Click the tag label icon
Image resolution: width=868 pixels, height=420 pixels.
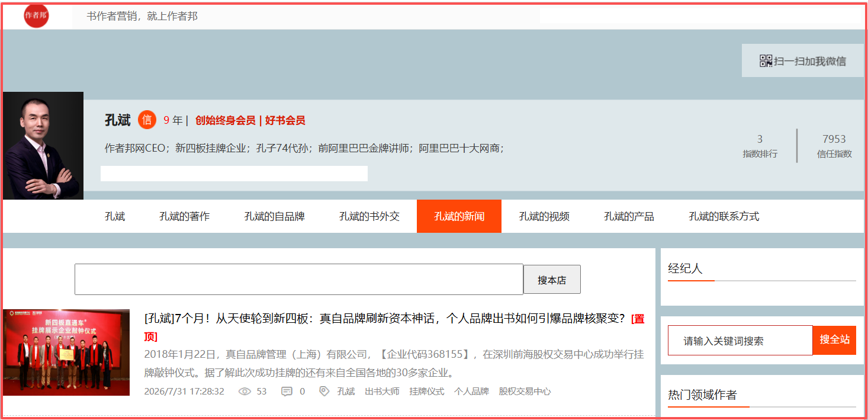pos(324,391)
